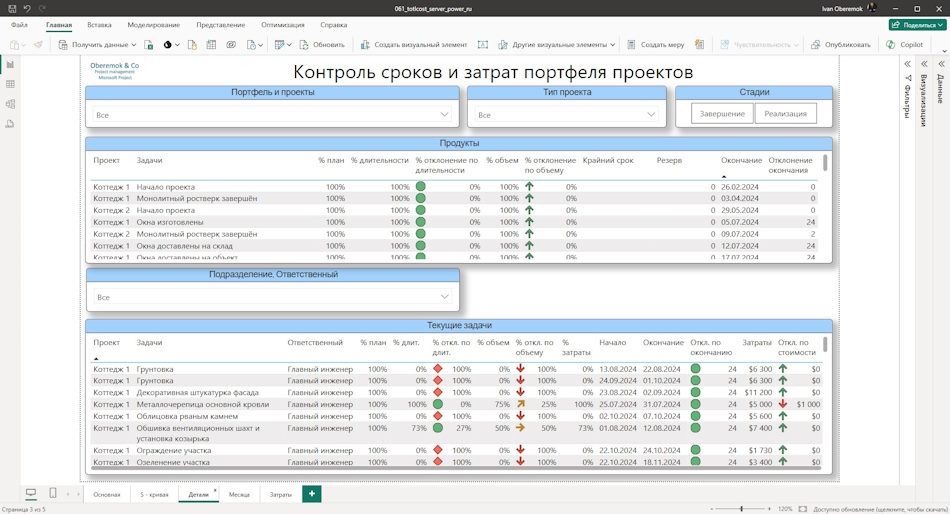
Task: Select the Завершение stage button
Action: tap(722, 113)
